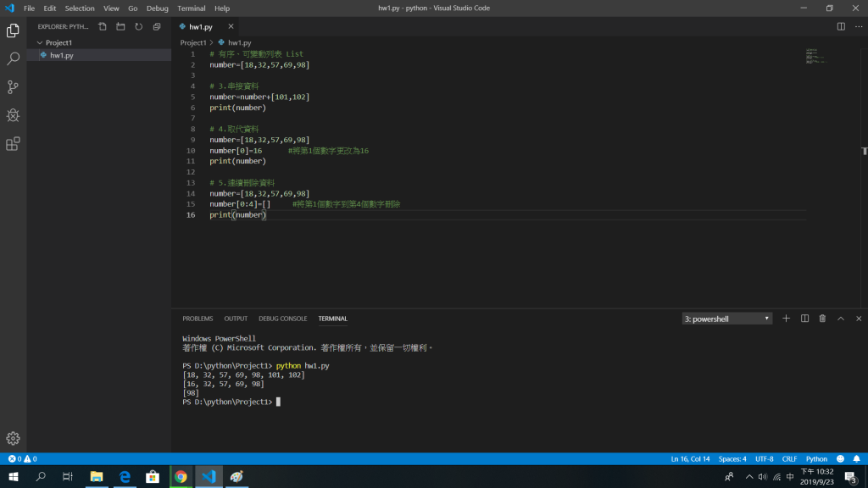
Task: Collapse all folders in Explorer
Action: pos(157,26)
